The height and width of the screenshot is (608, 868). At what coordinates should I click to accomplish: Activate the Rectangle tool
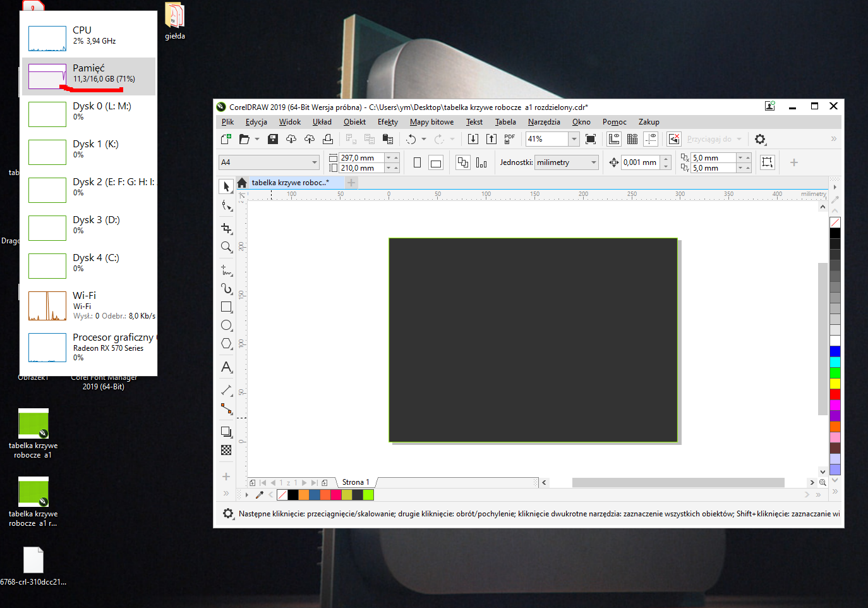click(226, 307)
